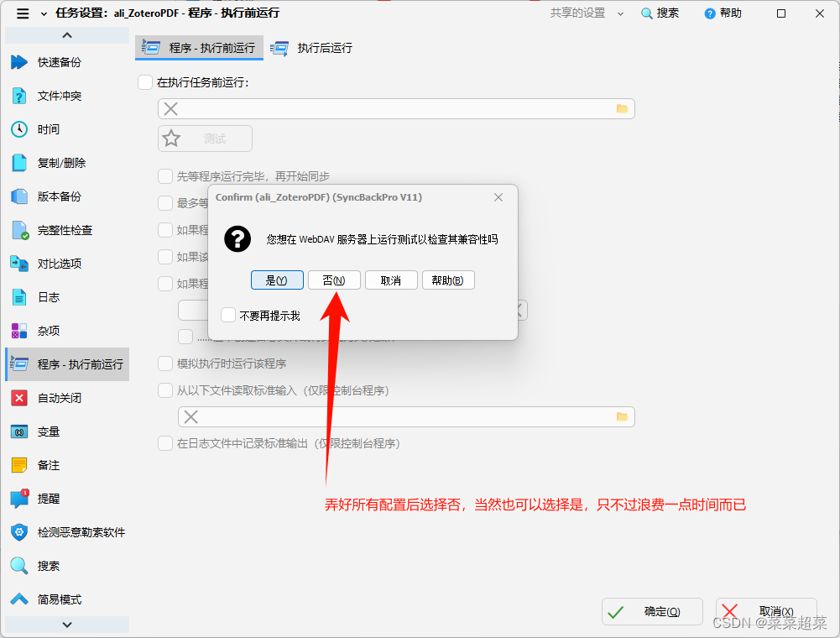
Task: Clear the standard input file with X icon
Action: point(190,417)
